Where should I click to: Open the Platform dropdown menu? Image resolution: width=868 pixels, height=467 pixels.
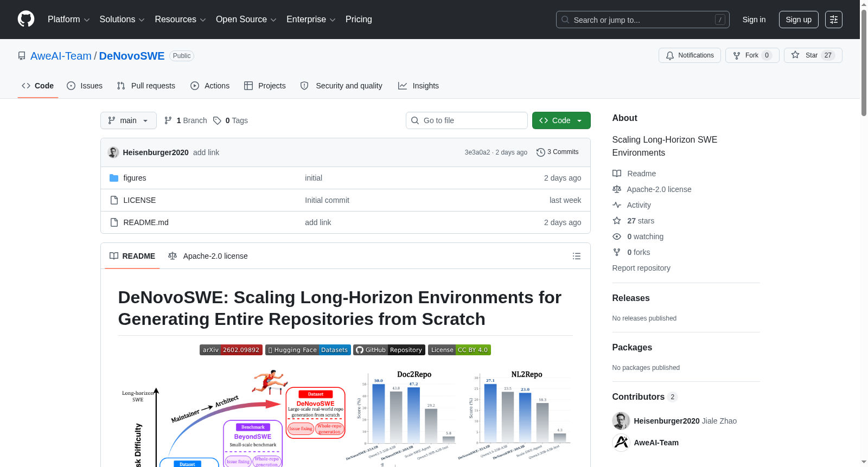coord(68,20)
